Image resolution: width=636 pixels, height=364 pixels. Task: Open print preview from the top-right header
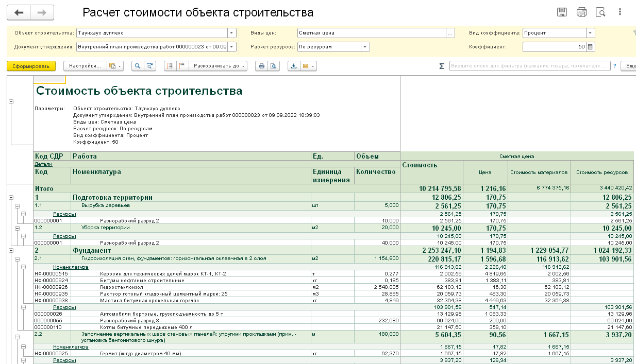coord(600,12)
